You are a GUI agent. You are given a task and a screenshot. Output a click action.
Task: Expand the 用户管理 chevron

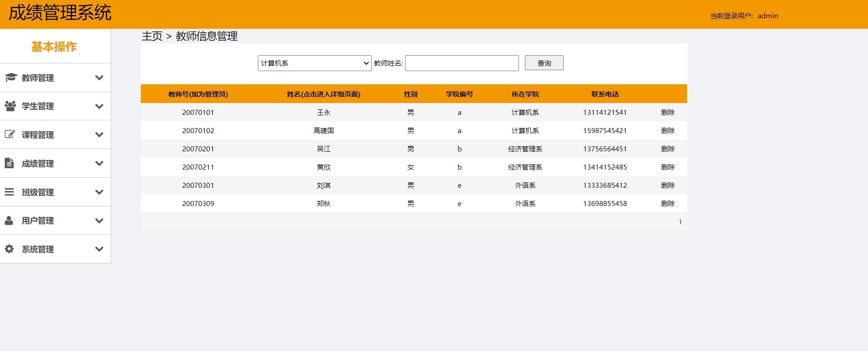[99, 221]
